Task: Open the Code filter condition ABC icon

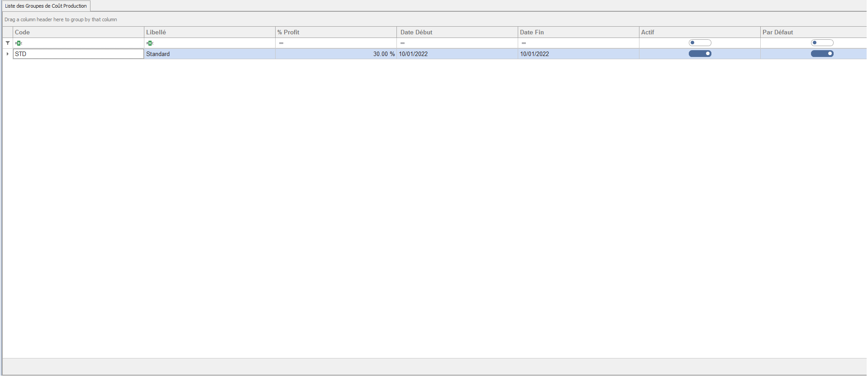Action: (19, 43)
